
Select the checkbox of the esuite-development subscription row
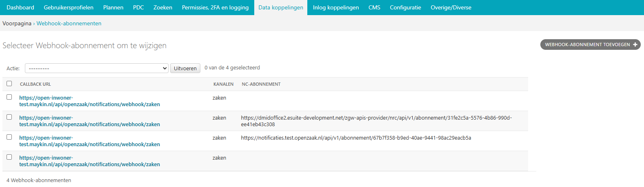pyautogui.click(x=9, y=117)
